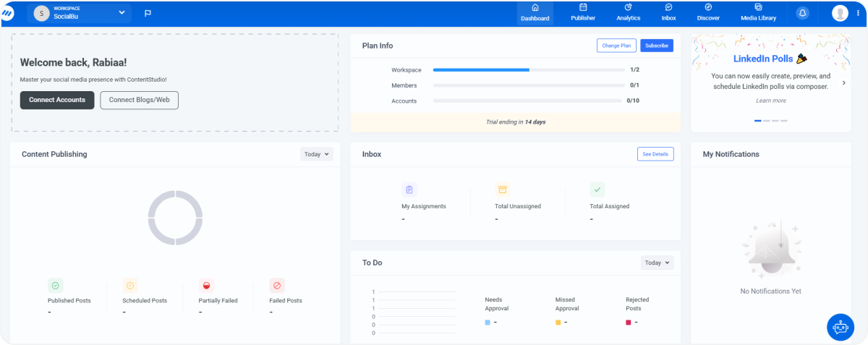Open the Publisher tab
This screenshot has height=345, width=868.
point(583,13)
